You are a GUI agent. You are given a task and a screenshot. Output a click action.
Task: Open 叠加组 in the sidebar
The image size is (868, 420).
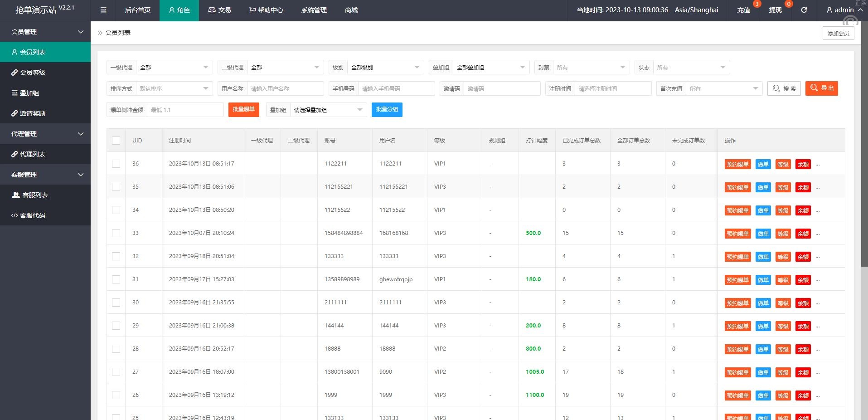pyautogui.click(x=29, y=93)
